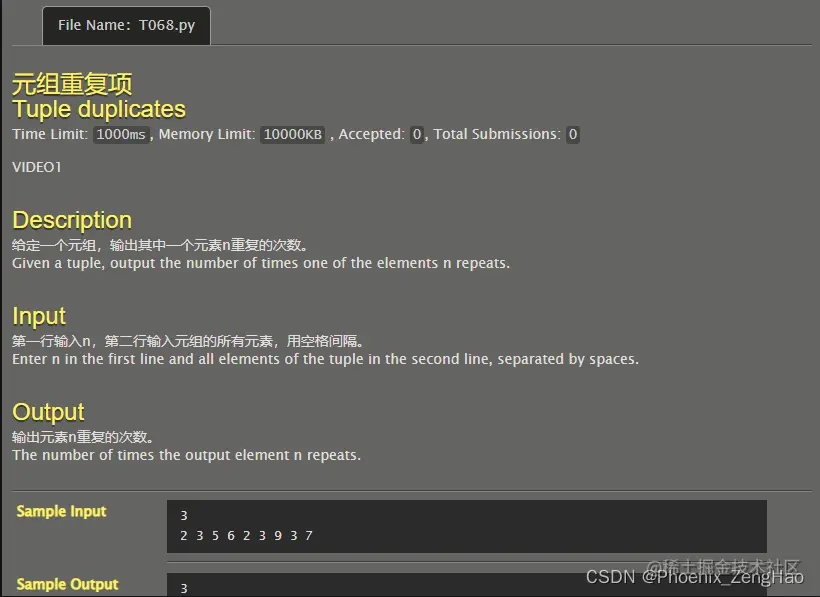Click the Description heading
The width and height of the screenshot is (820, 597).
point(72,220)
